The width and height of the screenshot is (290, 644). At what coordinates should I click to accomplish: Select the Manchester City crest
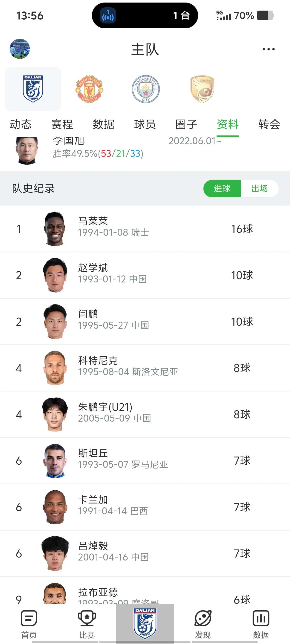pyautogui.click(x=146, y=89)
